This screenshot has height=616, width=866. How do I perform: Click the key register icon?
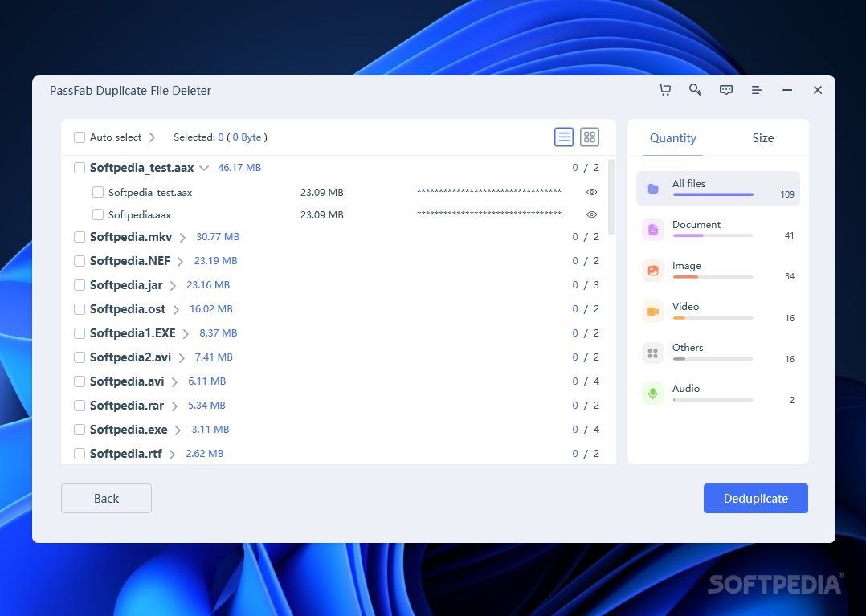(x=696, y=90)
